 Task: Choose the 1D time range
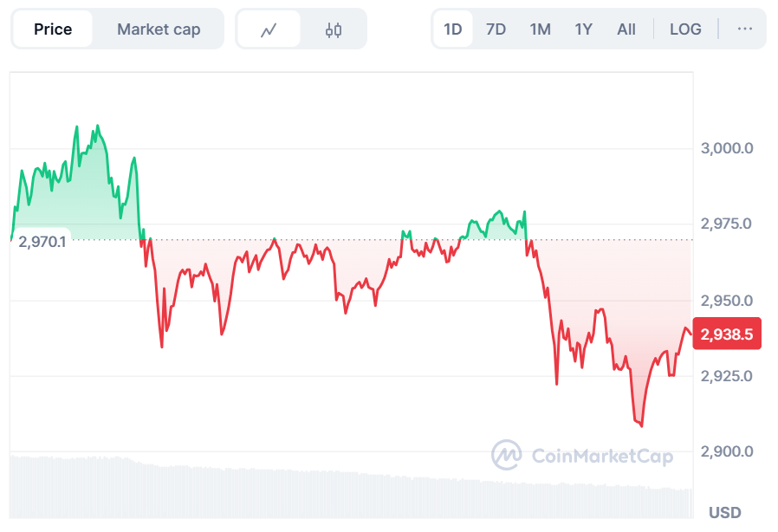tap(452, 29)
